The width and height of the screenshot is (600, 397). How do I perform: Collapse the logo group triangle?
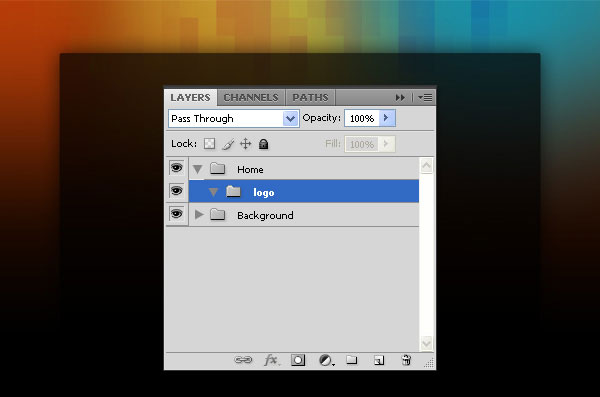213,192
